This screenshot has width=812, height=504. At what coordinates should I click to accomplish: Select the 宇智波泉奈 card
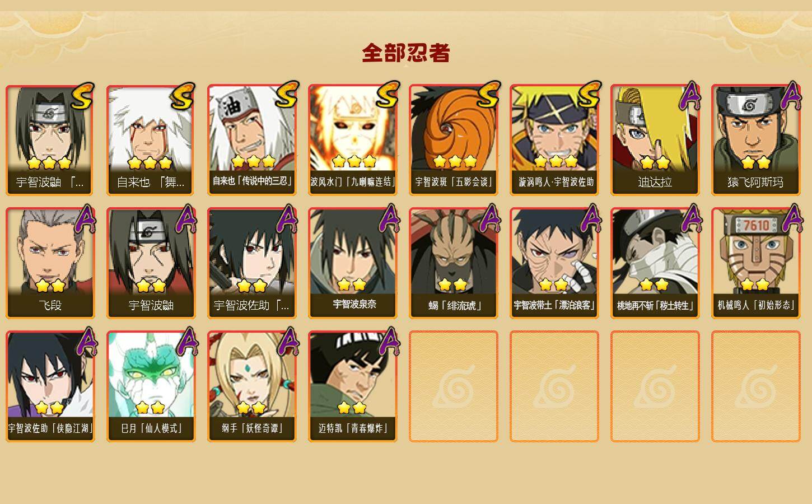[353, 263]
